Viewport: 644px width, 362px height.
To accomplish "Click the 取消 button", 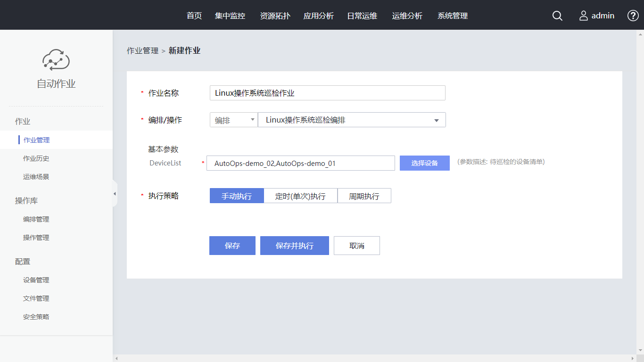I will click(x=357, y=246).
